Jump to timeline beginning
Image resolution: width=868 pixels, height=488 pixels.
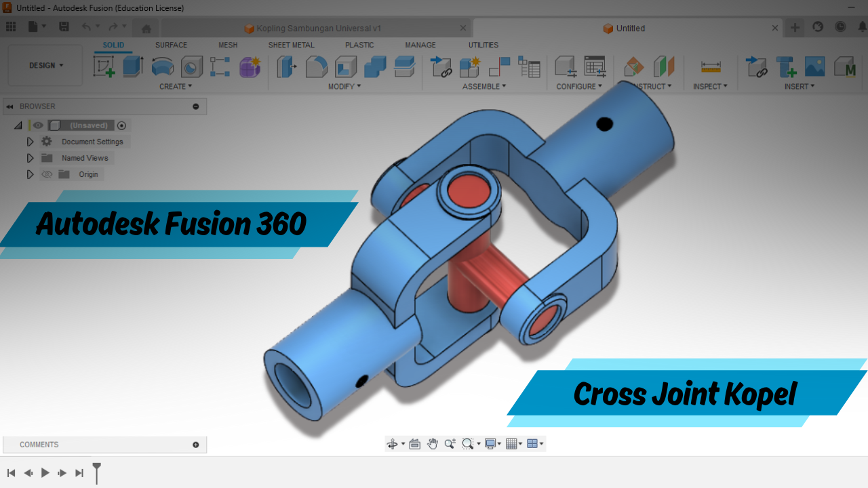point(11,473)
